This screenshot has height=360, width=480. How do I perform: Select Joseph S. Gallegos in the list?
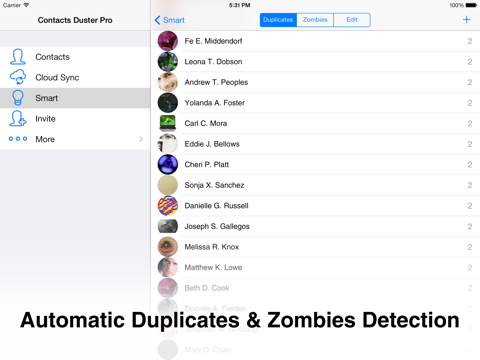tap(315, 226)
